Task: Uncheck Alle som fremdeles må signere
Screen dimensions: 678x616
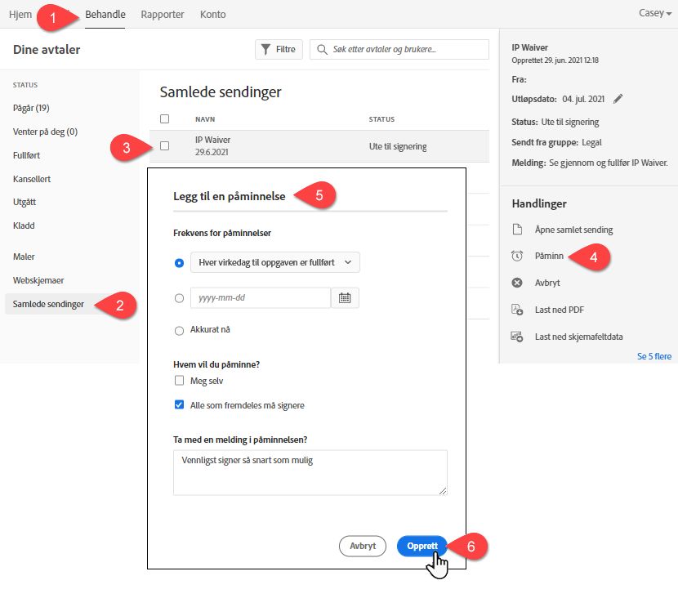Action: pos(179,404)
